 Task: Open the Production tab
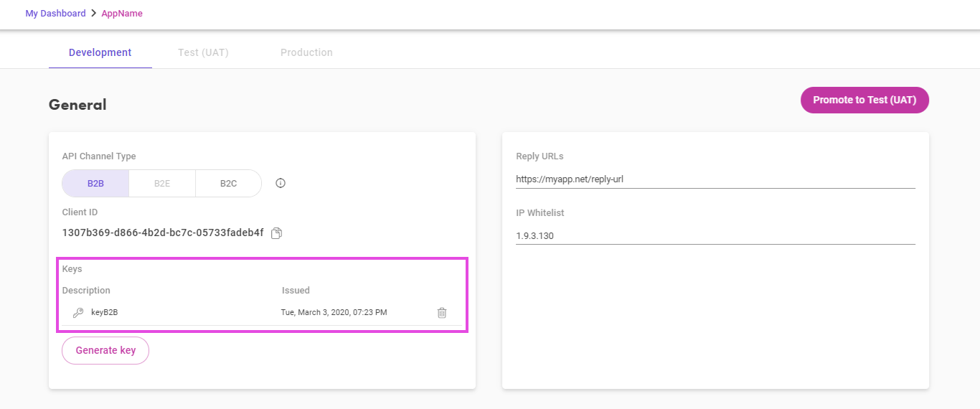(306, 52)
